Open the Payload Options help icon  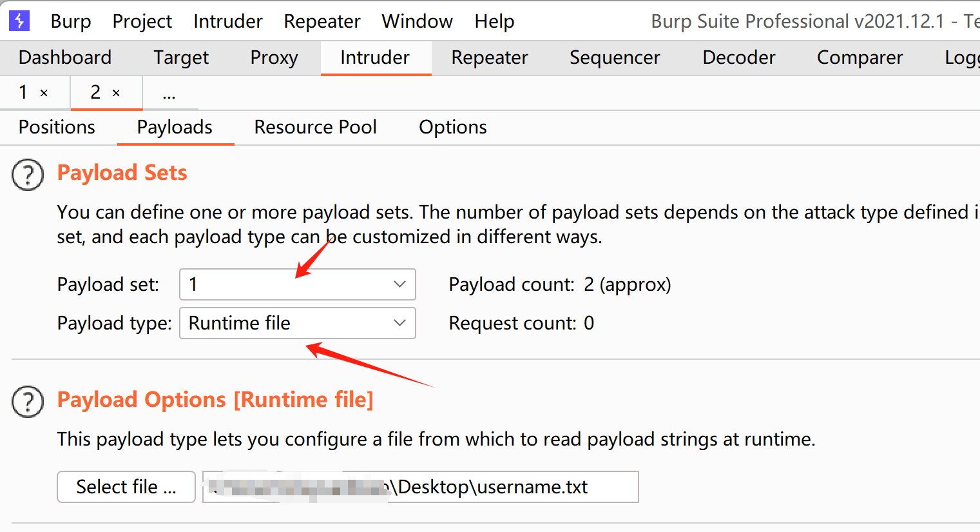[28, 402]
